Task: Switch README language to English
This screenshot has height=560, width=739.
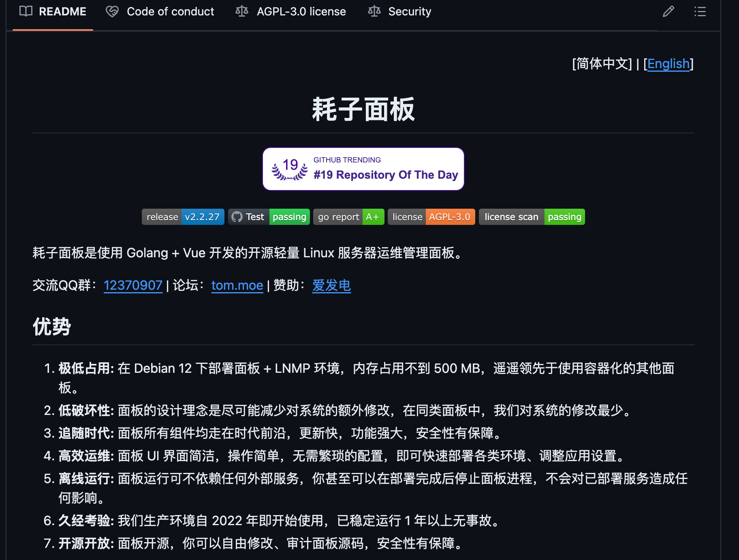Action: (x=668, y=64)
